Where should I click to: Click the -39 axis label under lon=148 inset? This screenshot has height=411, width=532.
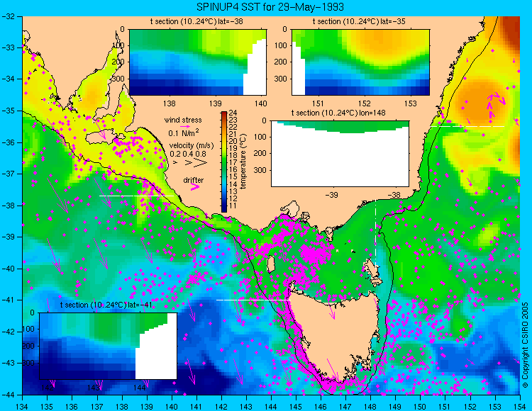[x=331, y=195]
